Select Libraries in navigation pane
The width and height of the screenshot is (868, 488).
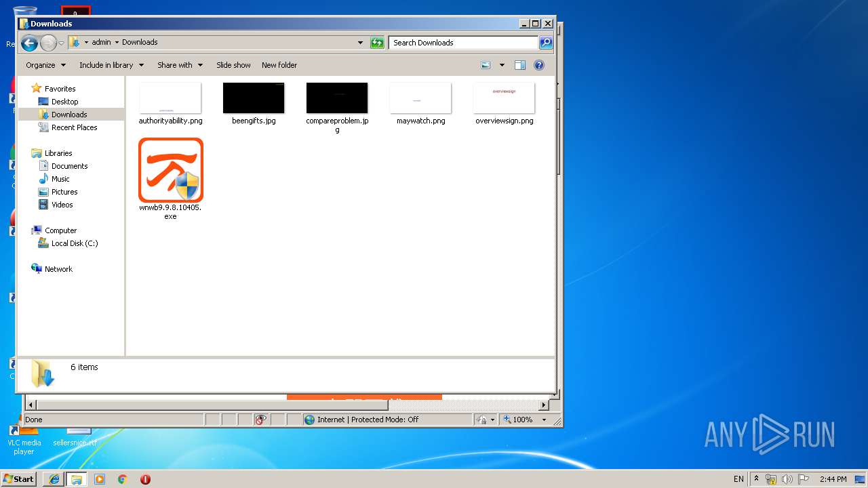[x=58, y=153]
